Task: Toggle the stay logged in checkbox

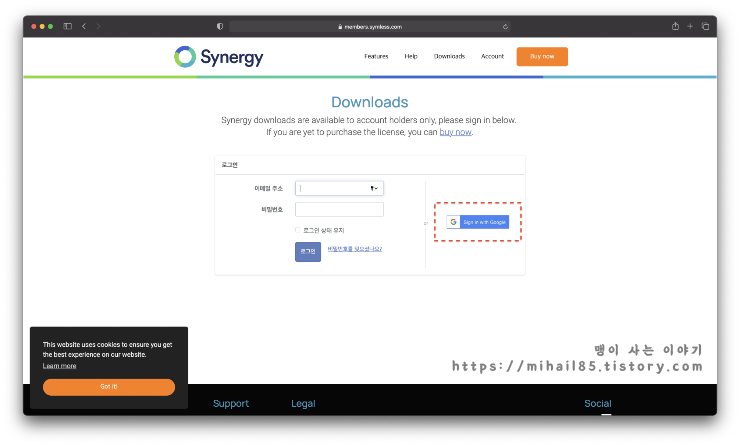Action: (x=298, y=230)
